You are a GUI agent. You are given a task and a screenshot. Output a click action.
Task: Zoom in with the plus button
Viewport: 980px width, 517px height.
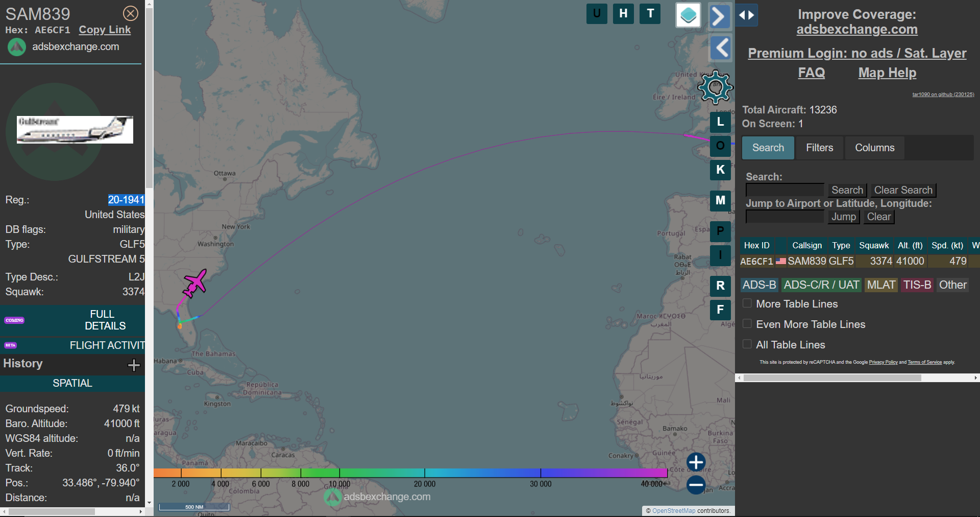pos(696,462)
